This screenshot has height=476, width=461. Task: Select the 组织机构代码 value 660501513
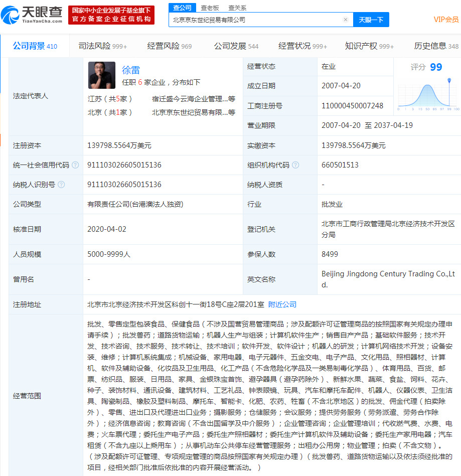tap(340, 165)
